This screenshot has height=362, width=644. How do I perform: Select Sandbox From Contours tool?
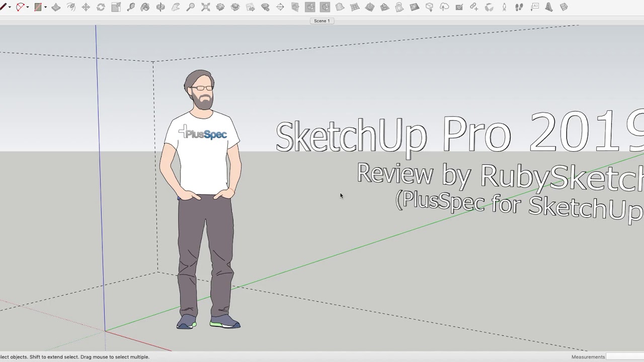coord(340,7)
